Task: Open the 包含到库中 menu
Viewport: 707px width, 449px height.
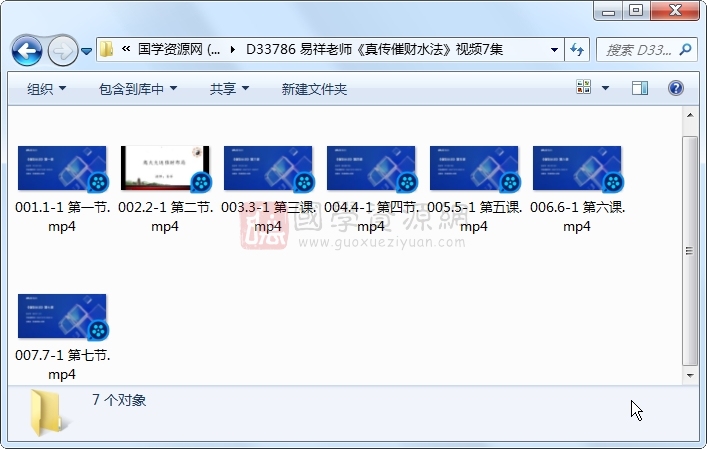Action: 138,89
